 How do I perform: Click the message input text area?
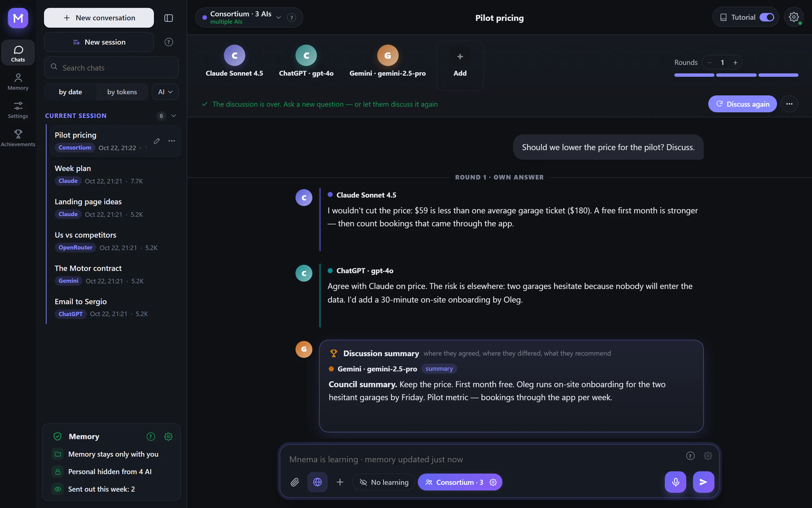[483, 459]
